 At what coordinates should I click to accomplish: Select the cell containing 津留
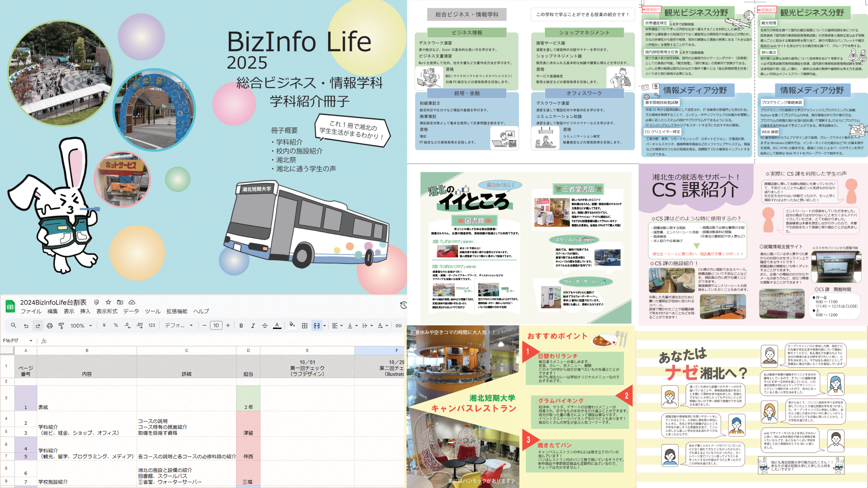(248, 423)
